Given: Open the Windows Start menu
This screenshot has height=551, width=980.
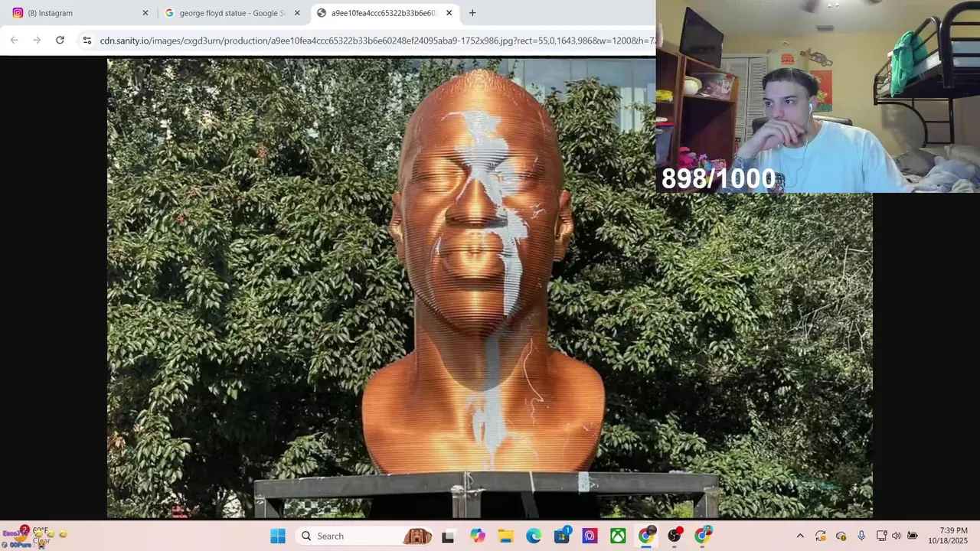Looking at the screenshot, I should click(278, 536).
